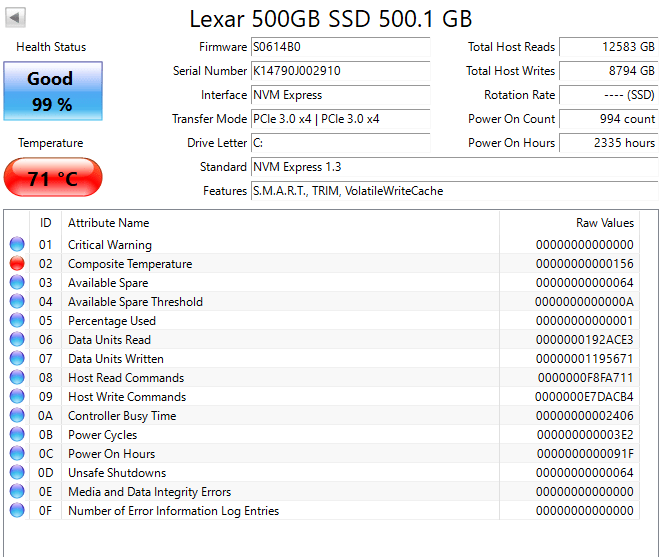Click the Rotation Rate value ---- (SSD)
Viewport: 662px width, 557px height.
609,95
